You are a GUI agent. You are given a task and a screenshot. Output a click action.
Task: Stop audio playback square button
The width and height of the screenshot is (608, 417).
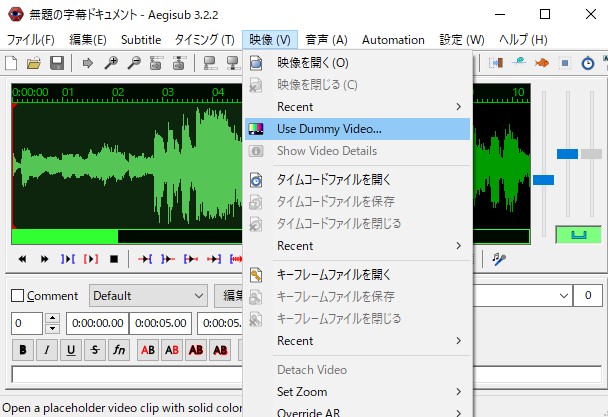pos(114,259)
